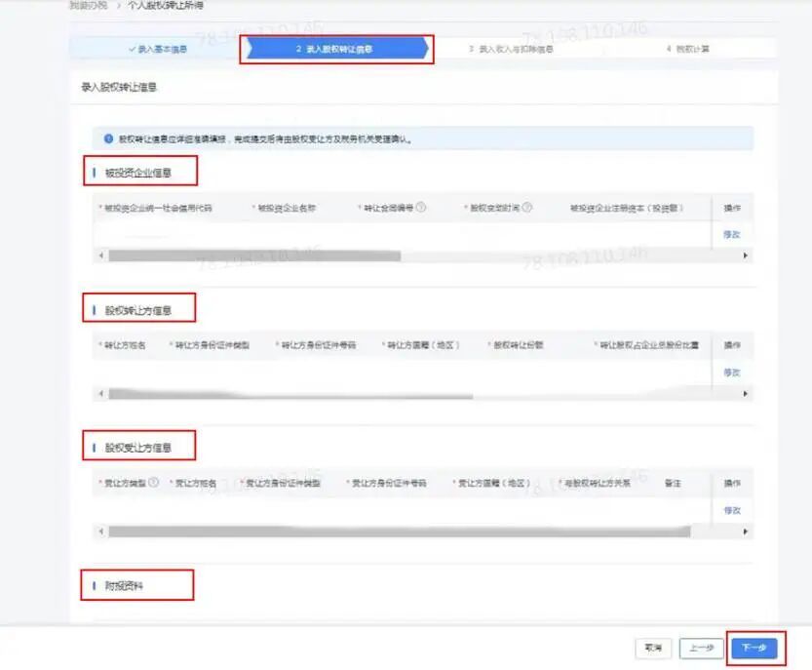Click 股权变动时间 column header

(x=492, y=208)
